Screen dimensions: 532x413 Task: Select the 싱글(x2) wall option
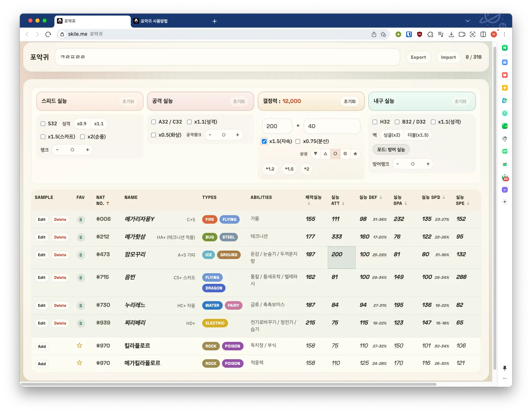click(392, 135)
